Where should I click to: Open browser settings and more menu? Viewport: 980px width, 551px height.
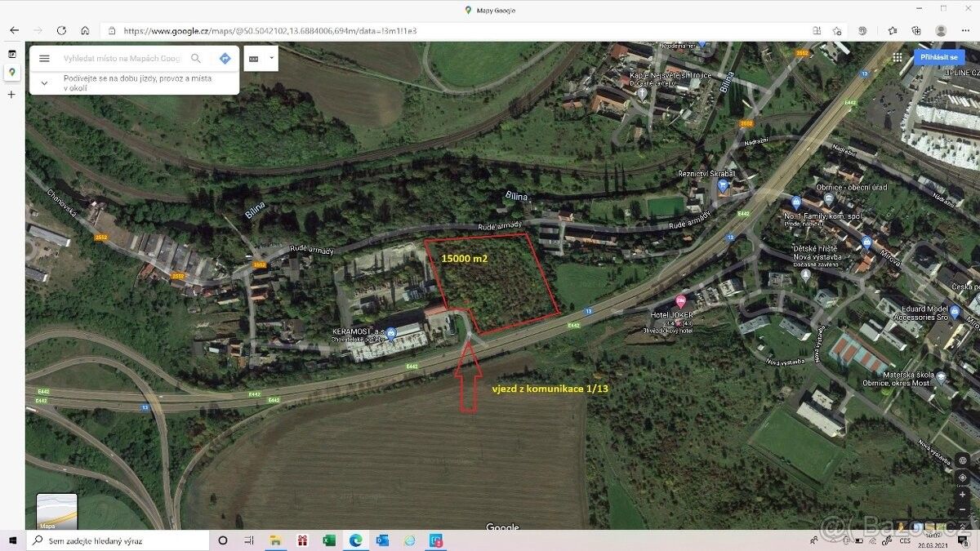coord(964,30)
